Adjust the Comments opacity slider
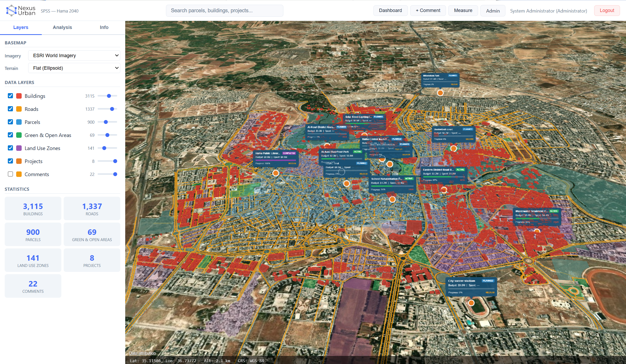Screen dimensions: 626x364 [107, 174]
